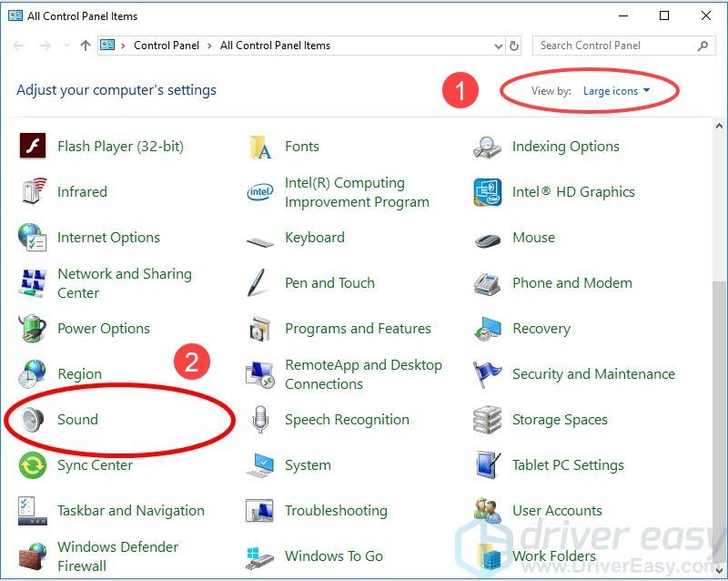Expand the chevron after Control Panel breadcrumb
The image size is (728, 581).
click(208, 46)
